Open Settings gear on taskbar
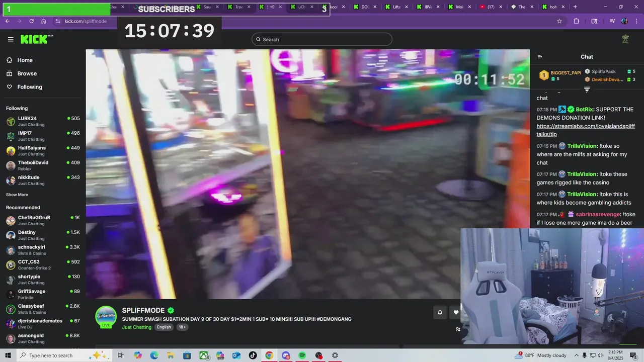 coord(335,355)
